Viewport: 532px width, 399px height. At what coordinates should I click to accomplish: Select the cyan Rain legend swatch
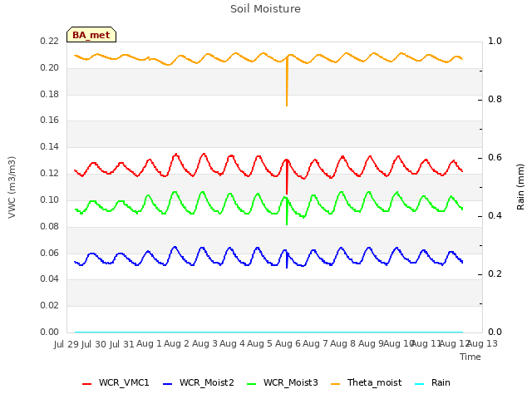click(419, 384)
